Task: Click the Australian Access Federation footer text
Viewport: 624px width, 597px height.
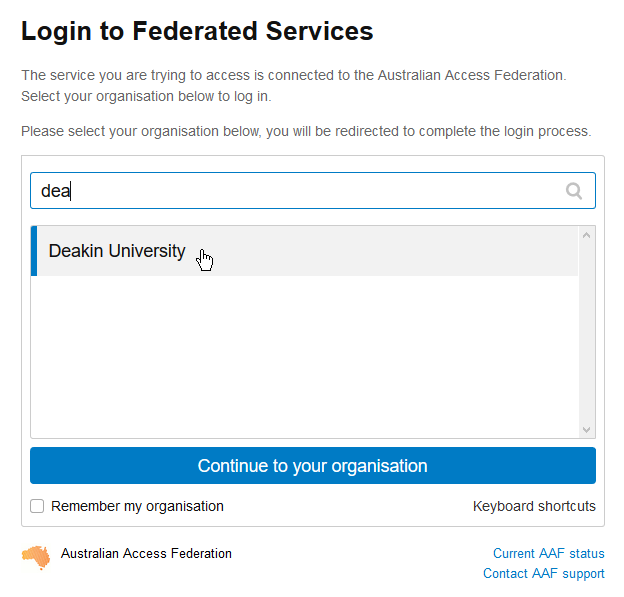Action: [x=146, y=554]
